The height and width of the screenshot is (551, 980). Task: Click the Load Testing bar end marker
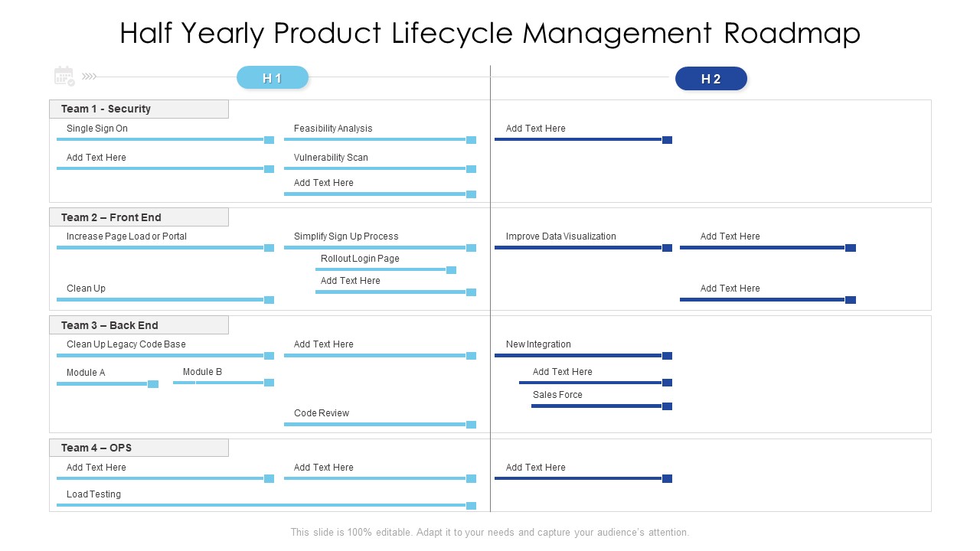[x=472, y=506]
